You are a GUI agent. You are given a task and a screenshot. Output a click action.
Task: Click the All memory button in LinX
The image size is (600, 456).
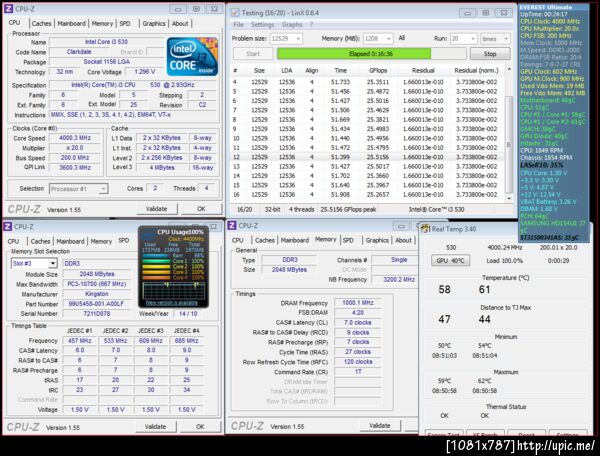tap(401, 38)
